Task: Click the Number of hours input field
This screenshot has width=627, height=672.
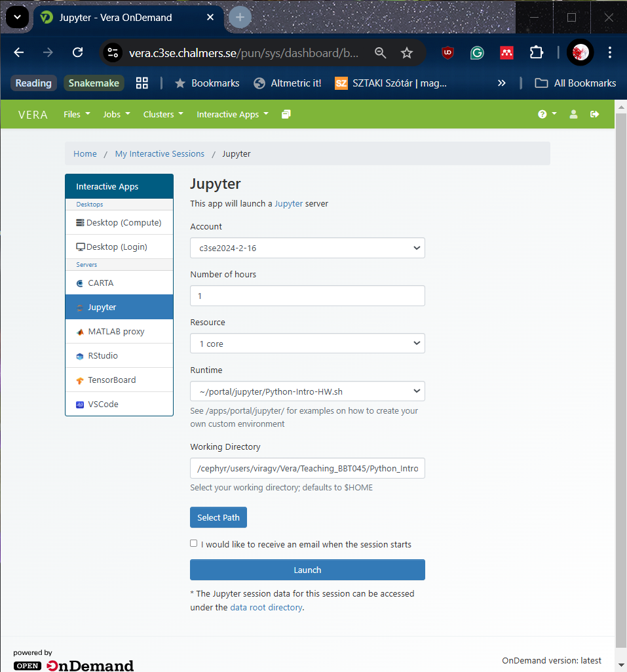Action: tap(307, 296)
